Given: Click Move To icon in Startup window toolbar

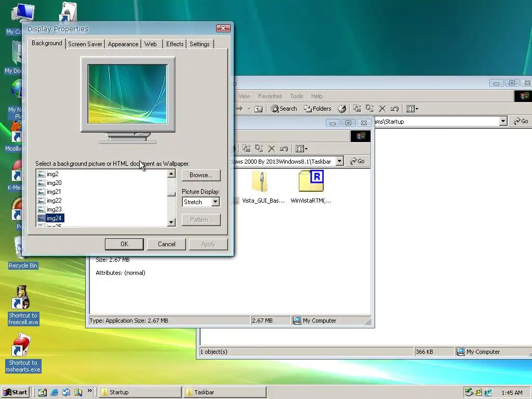Looking at the screenshot, I should pos(357,109).
